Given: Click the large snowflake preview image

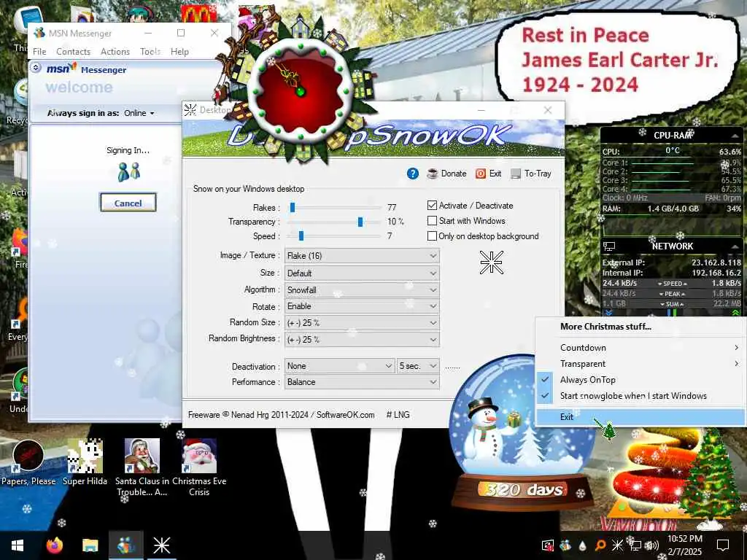Looking at the screenshot, I should 491,262.
